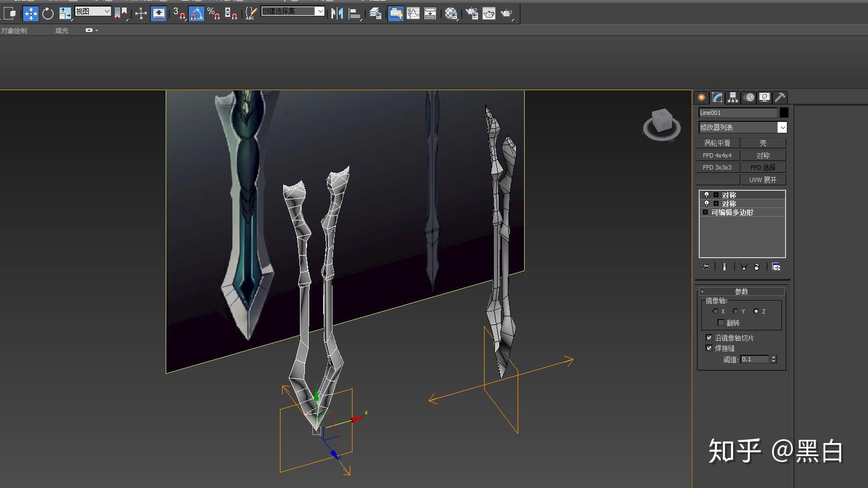Select the Y mirror axis radio button
The width and height of the screenshot is (868, 488).
pyautogui.click(x=735, y=311)
